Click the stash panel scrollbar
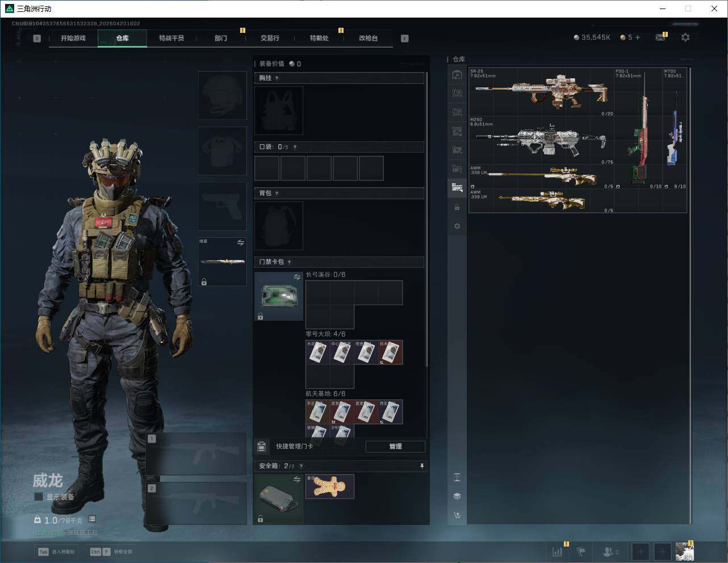Screen dimensions: 728x563 coord(691,295)
